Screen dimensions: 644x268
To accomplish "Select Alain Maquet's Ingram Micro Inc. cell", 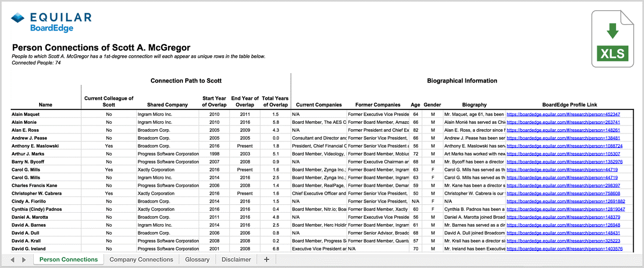I will (x=167, y=114).
